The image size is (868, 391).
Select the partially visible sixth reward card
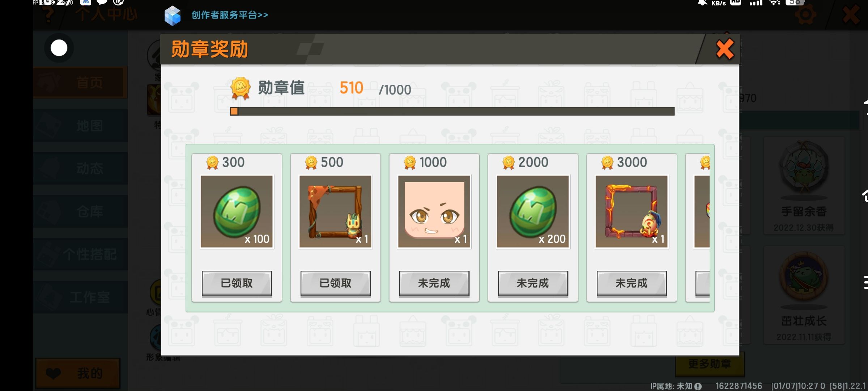pos(698,227)
